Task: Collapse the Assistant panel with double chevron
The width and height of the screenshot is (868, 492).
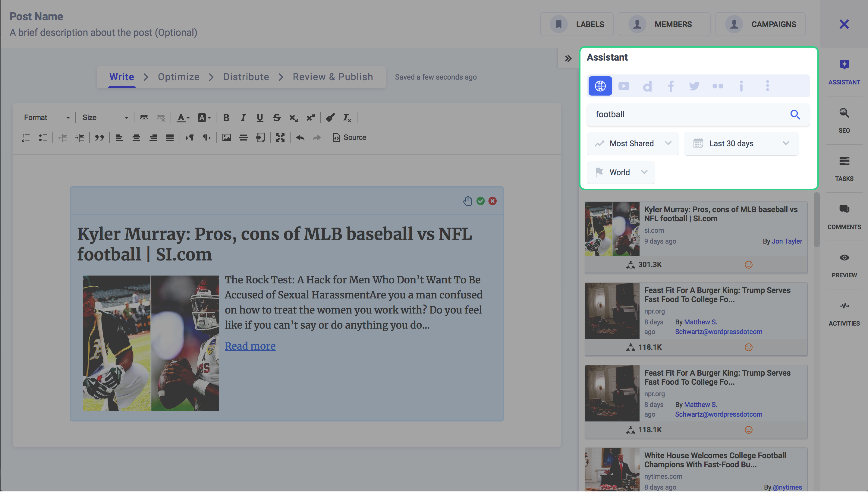Action: [x=568, y=58]
